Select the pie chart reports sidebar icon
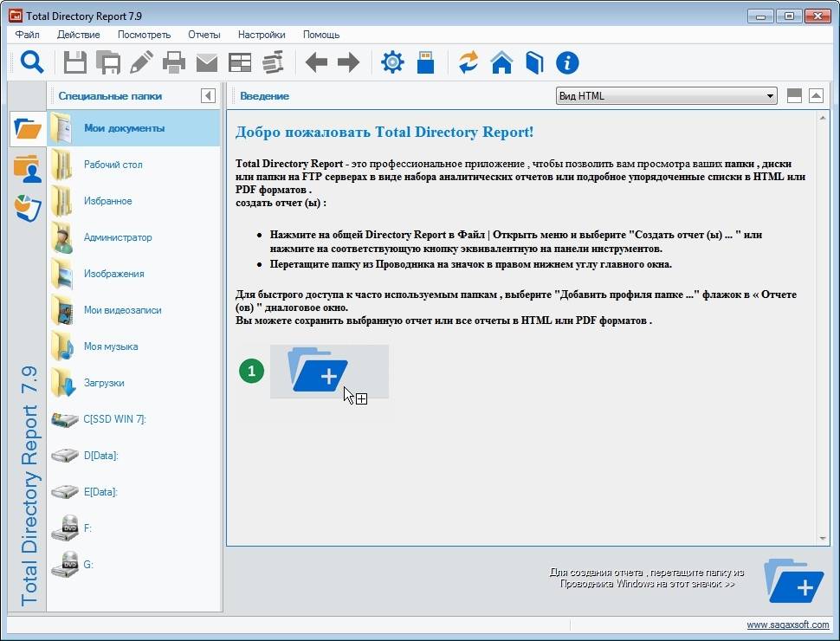 (28, 208)
